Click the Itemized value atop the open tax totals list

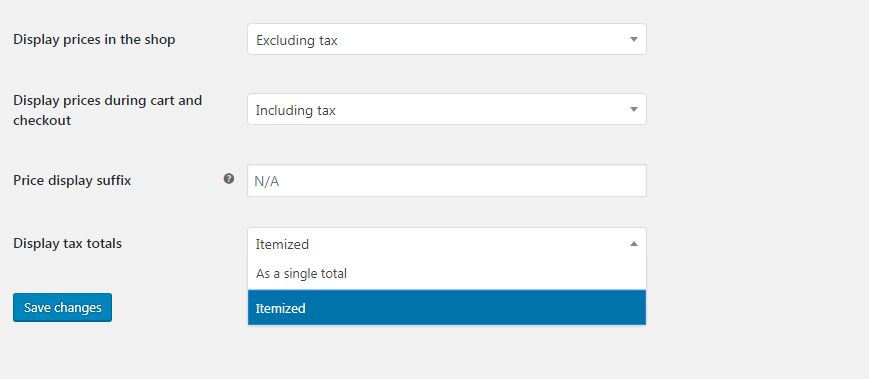pos(282,244)
